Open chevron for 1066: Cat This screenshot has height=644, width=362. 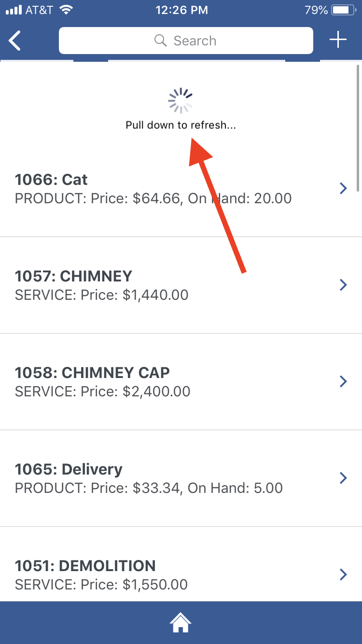343,188
